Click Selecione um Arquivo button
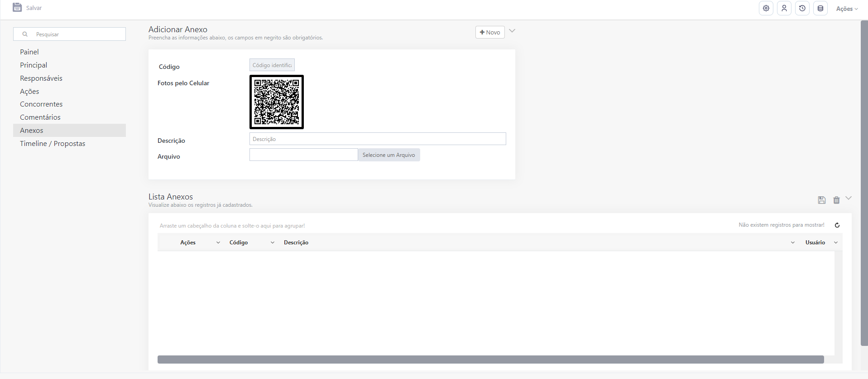The image size is (868, 379). [x=389, y=155]
